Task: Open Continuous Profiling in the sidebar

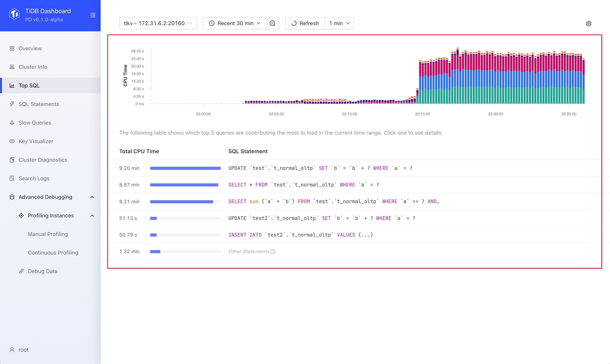Action: [x=53, y=253]
